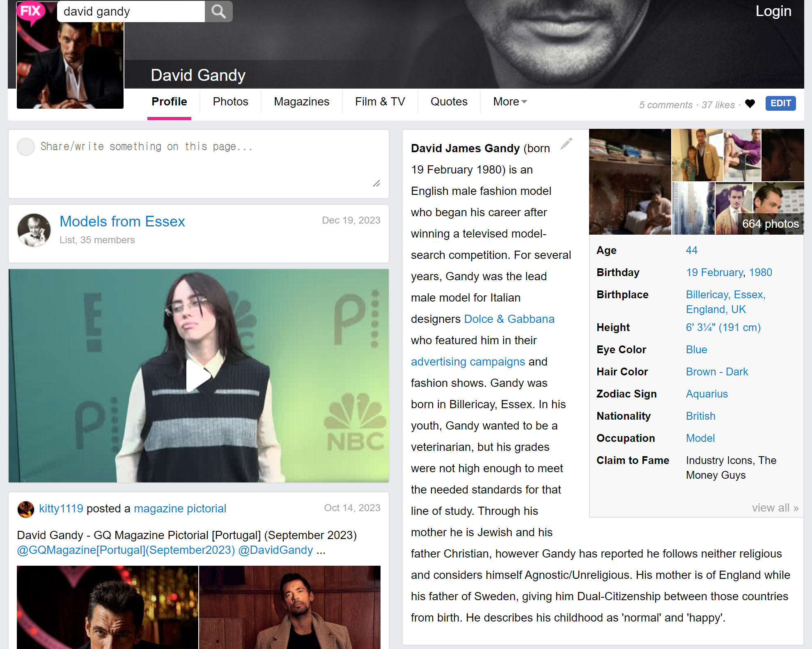Click the search magnifier icon

coord(218,11)
